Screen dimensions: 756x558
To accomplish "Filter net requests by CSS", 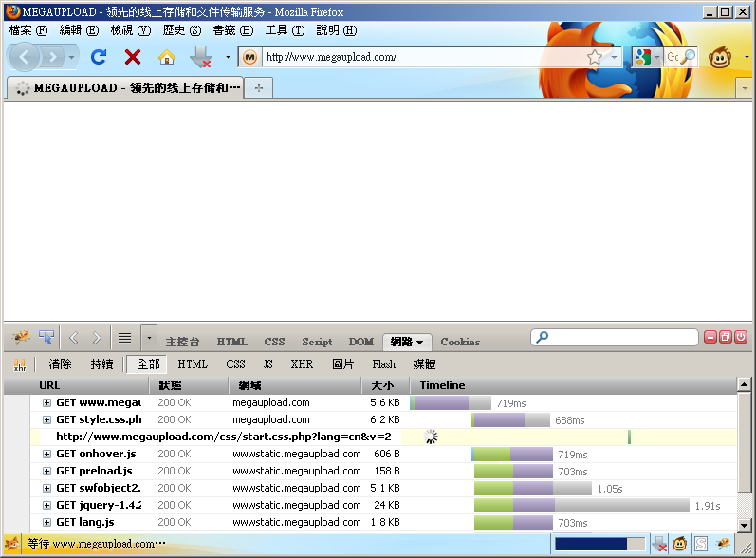I will [235, 364].
